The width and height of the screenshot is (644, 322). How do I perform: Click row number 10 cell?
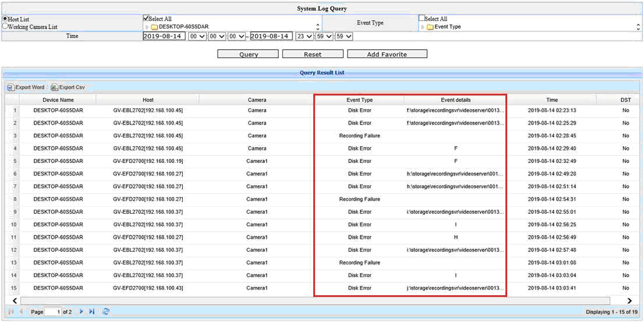pyautogui.click(x=15, y=225)
